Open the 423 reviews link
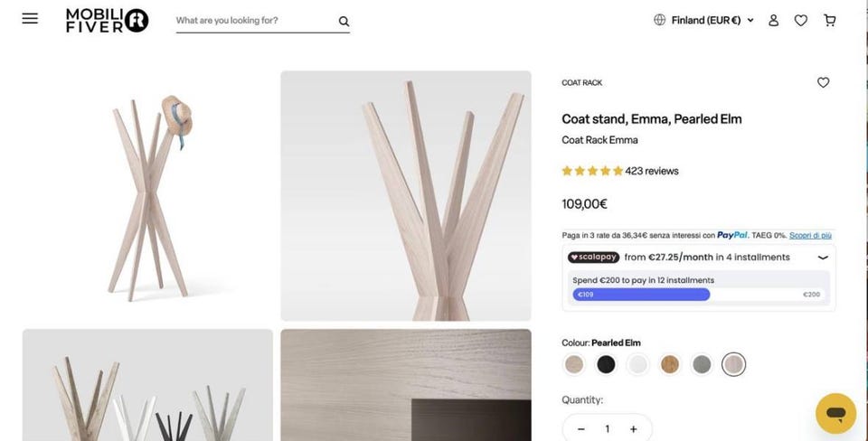Screen dimensions: 868x441 pos(652,171)
